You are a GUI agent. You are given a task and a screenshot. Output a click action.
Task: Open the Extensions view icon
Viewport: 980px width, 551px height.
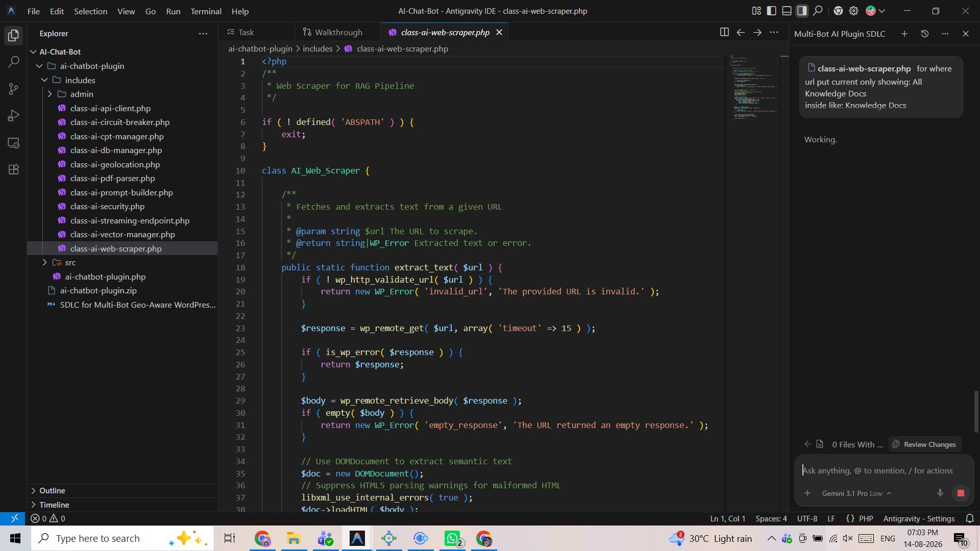[x=14, y=169]
